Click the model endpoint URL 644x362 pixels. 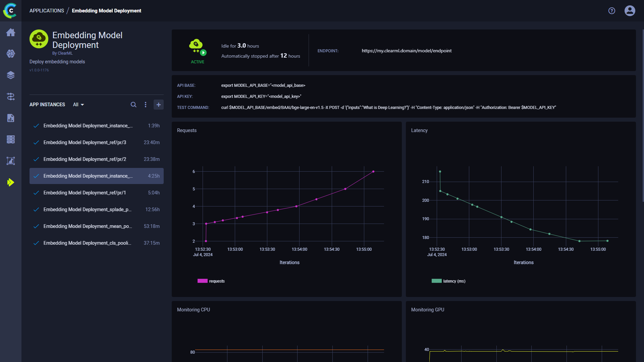click(x=407, y=51)
